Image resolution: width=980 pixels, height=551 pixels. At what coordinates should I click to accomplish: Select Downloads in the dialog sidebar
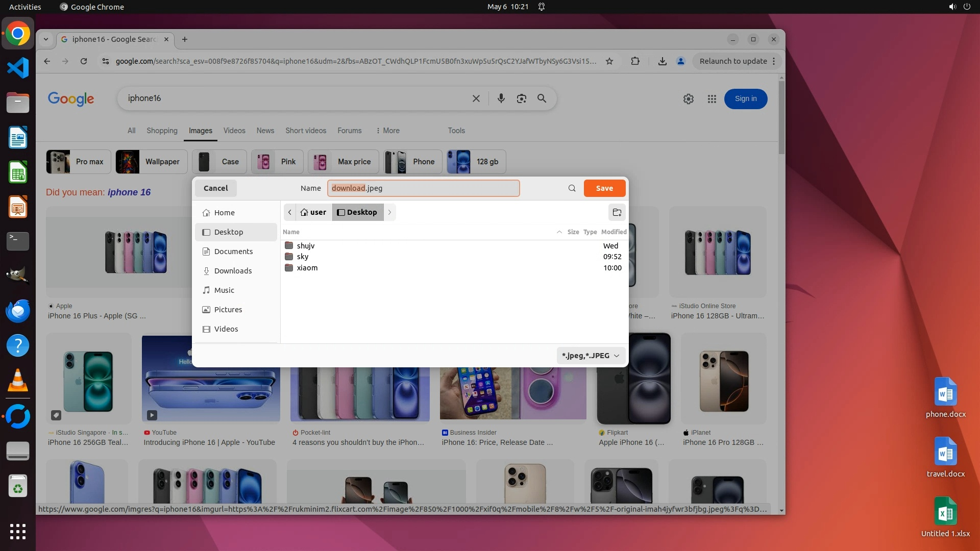pos(233,271)
